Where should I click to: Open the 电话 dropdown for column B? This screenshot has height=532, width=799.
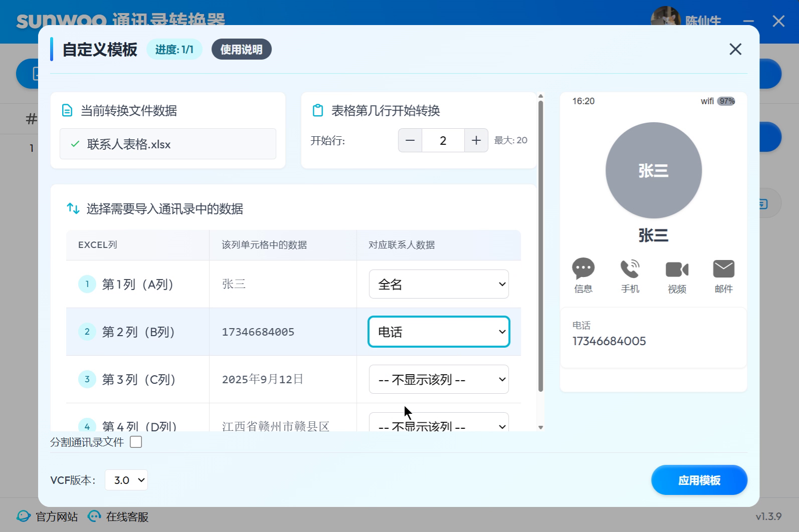[x=439, y=332]
